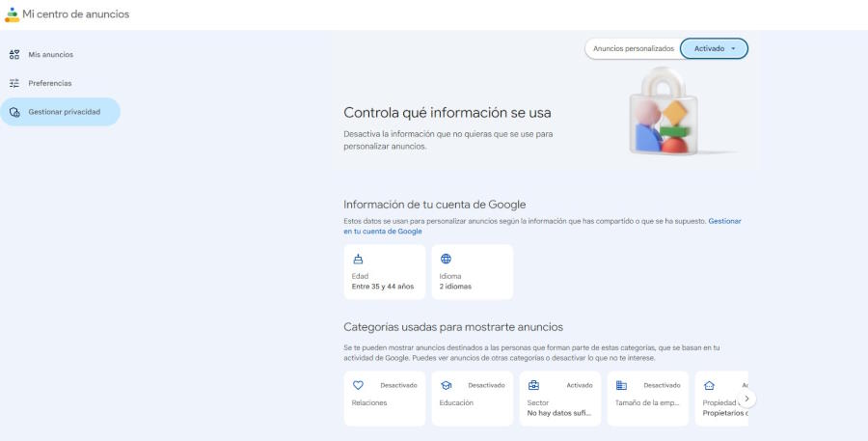Click the Mis anuncios shapes icon
The height and width of the screenshot is (441, 868).
tap(14, 54)
